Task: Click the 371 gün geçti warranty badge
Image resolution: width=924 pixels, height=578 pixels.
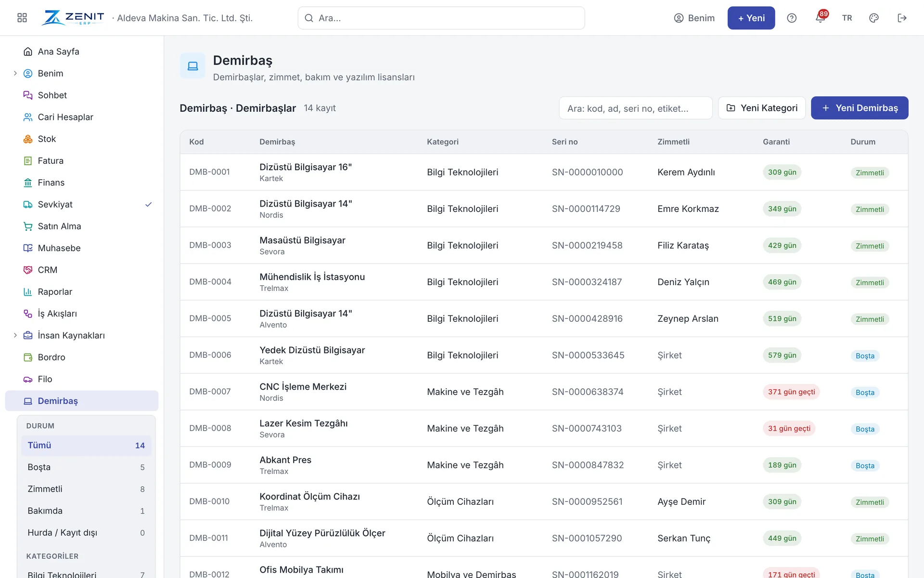Action: (791, 392)
